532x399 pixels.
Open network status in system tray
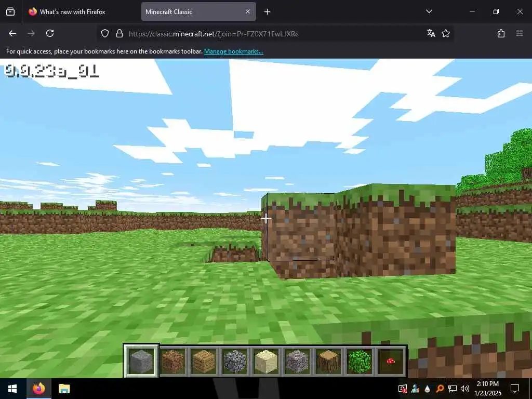(x=453, y=389)
